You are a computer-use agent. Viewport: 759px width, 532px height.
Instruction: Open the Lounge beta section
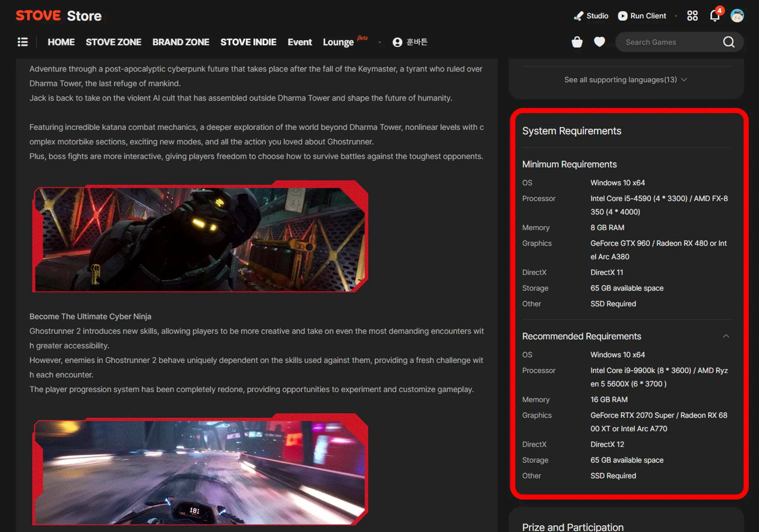coord(338,42)
